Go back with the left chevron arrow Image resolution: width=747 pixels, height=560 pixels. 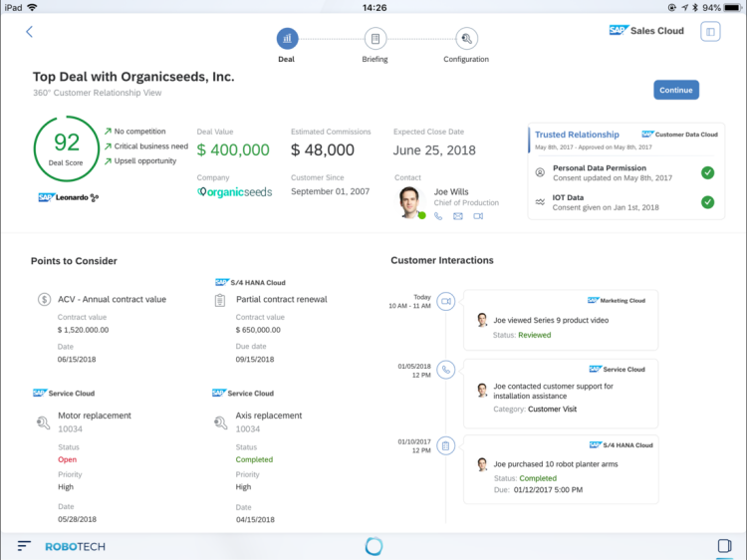click(29, 32)
